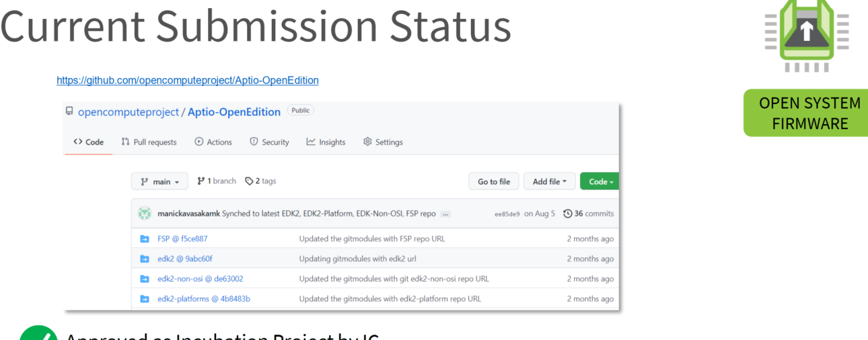Open the Security tab

pyautogui.click(x=269, y=142)
